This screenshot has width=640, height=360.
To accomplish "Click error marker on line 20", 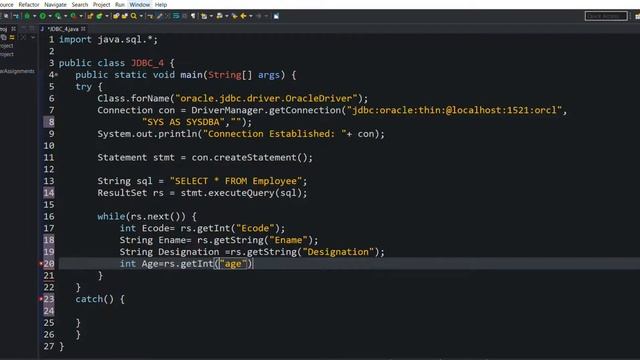I will (x=41, y=264).
